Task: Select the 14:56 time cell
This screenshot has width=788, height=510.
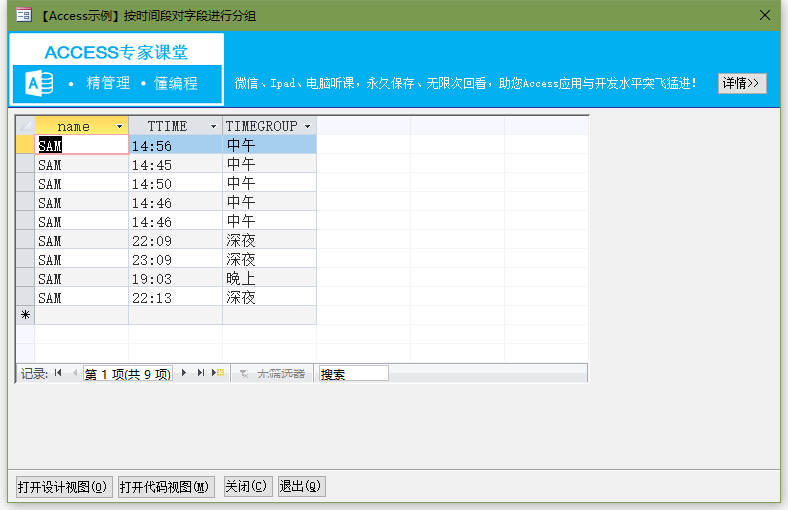Action: tap(176, 145)
